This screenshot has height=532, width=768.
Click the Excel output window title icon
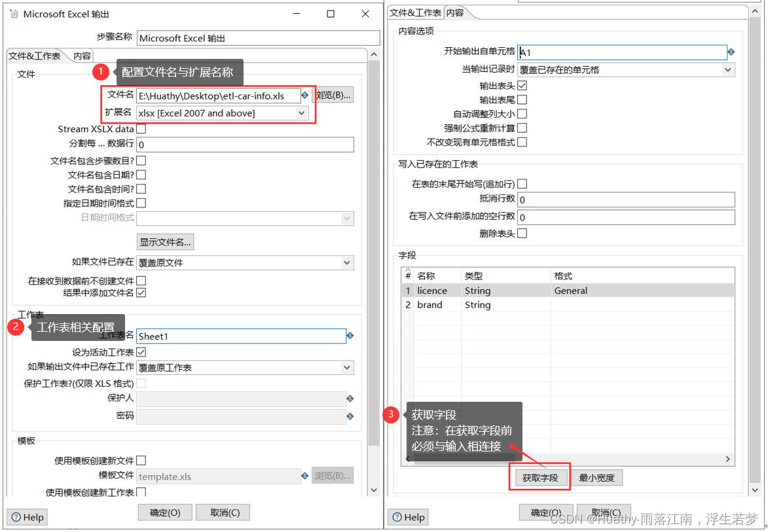click(14, 14)
